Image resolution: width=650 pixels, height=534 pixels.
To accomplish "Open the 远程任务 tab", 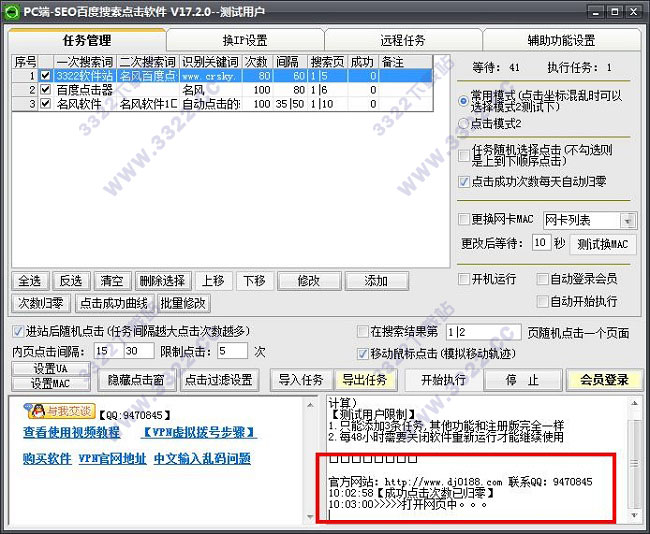I will (x=403, y=41).
